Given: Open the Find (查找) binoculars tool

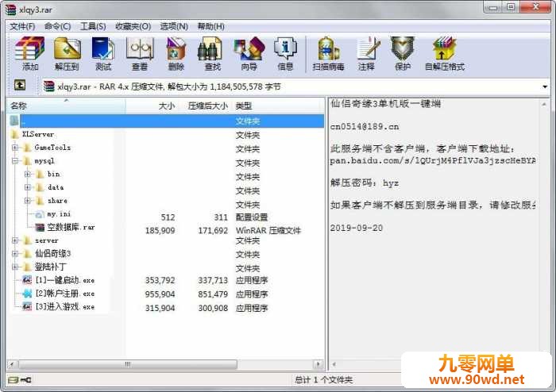Looking at the screenshot, I should point(212,53).
